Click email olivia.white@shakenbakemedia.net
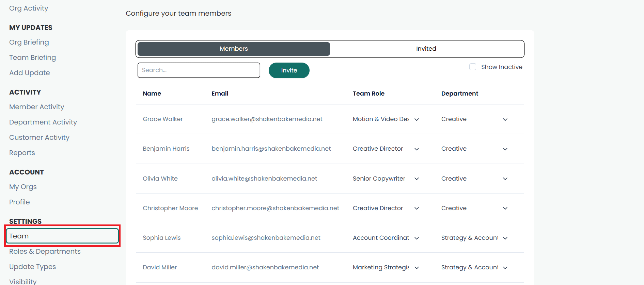 264,179
